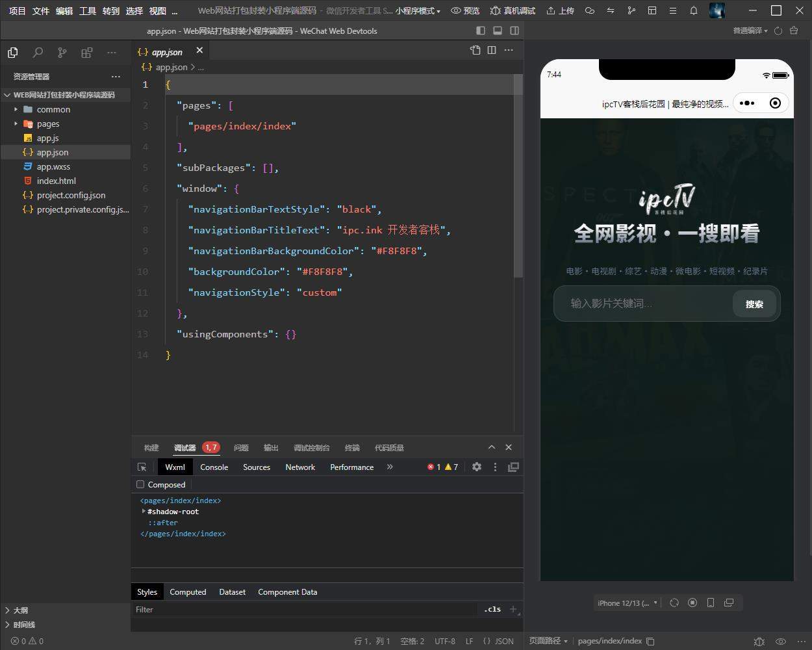Toggle the right simulator panel layout button
The width and height of the screenshot is (812, 650).
tap(514, 31)
